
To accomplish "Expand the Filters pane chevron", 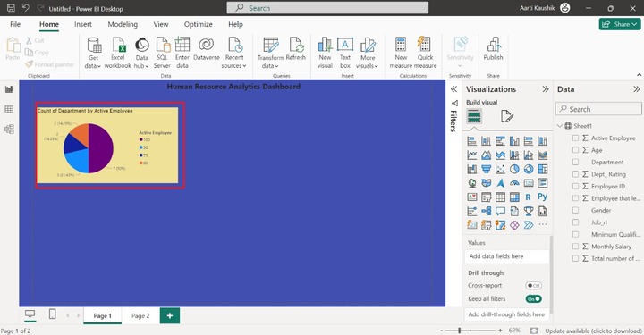I will (453, 89).
